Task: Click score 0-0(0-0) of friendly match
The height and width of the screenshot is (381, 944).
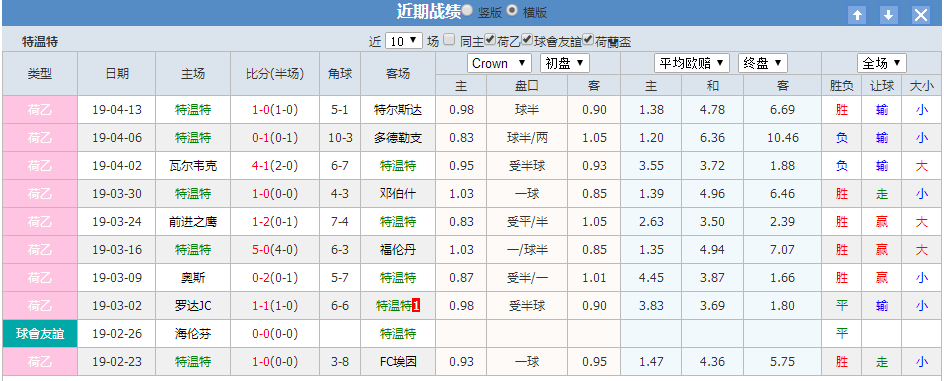Action: pos(275,334)
